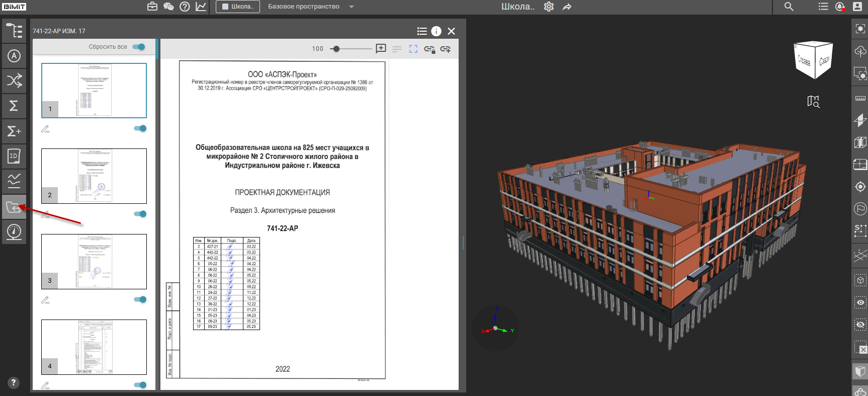This screenshot has height=396, width=868.
Task: Expand the 'Базовое пространство' dropdown arrow
Action: [352, 7]
